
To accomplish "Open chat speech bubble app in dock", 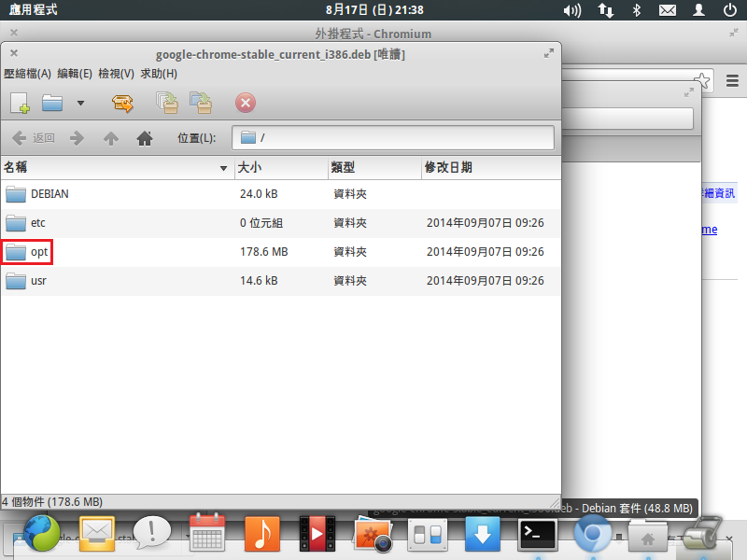I will click(x=152, y=532).
